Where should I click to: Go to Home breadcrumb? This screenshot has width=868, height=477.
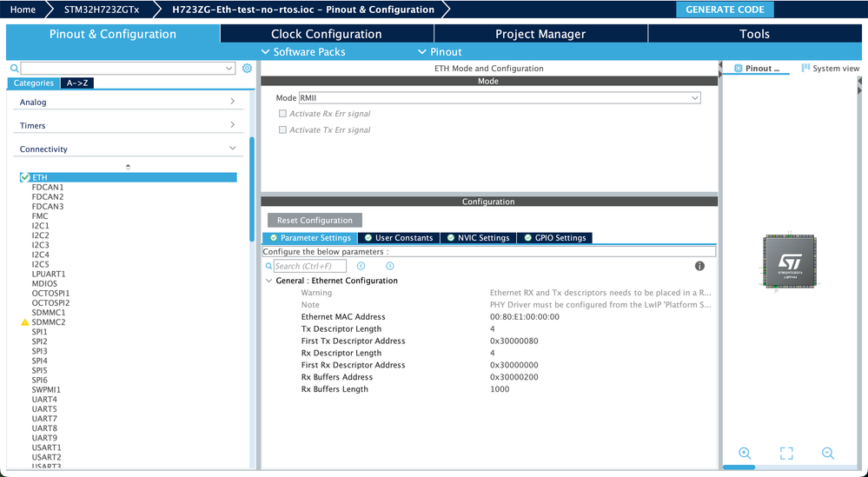(23, 10)
